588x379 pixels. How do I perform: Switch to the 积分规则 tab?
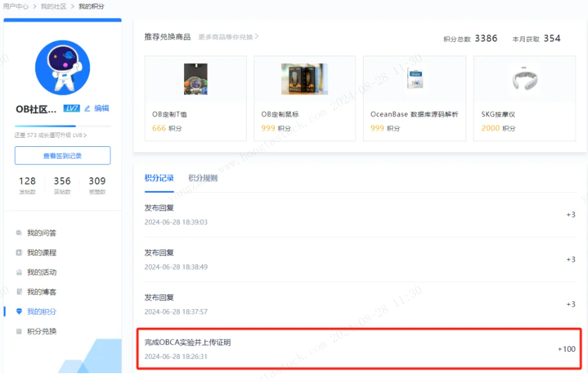pos(203,178)
